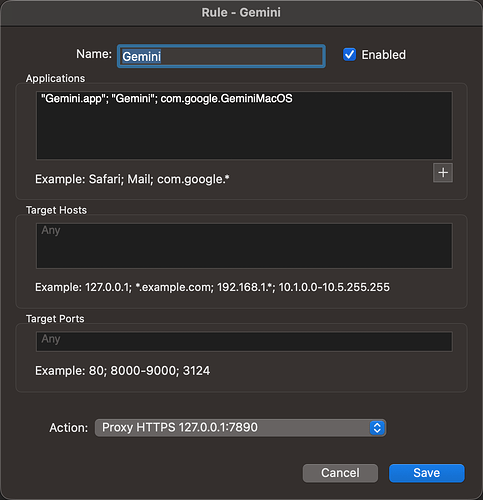Image resolution: width=483 pixels, height=500 pixels.
Task: Click the "Rule - Gemini" window title
Action: 241,13
